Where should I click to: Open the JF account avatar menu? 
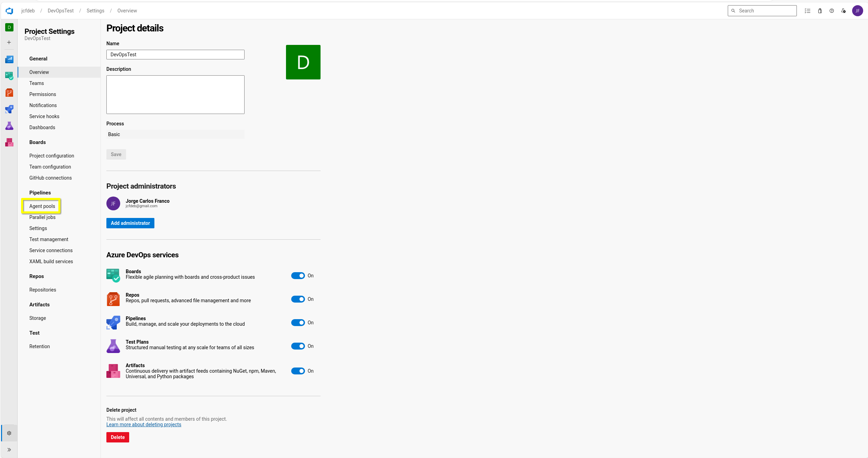click(858, 11)
